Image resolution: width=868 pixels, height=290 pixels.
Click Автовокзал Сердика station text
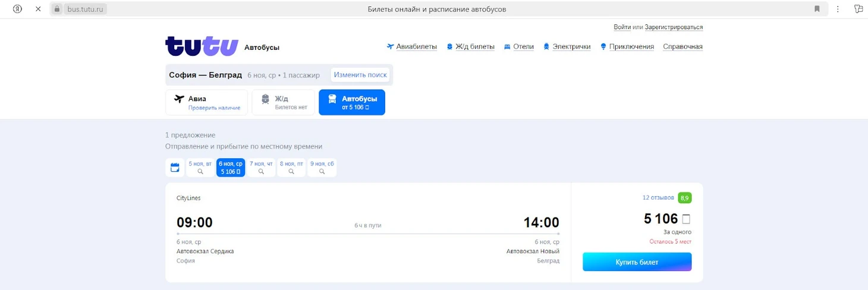[x=205, y=251]
